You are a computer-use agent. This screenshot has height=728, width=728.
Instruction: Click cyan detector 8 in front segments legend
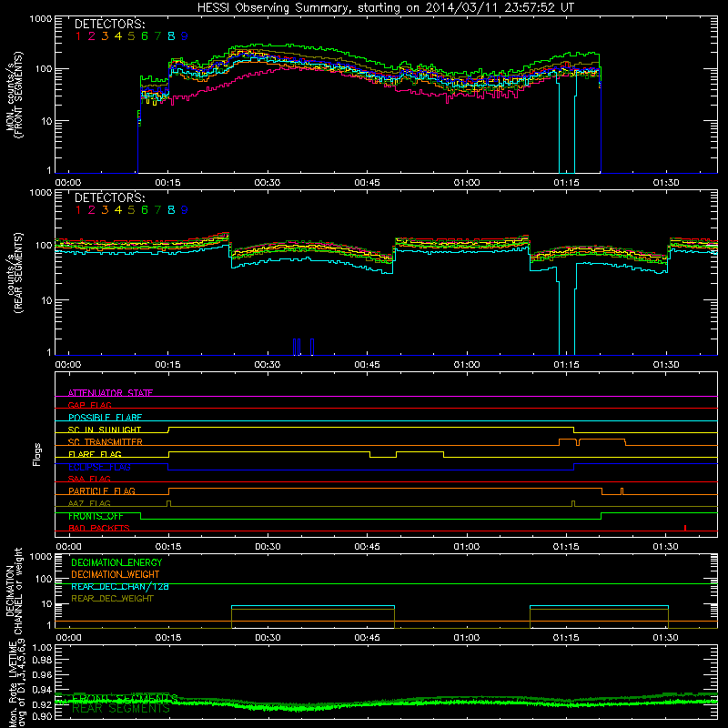(x=171, y=36)
